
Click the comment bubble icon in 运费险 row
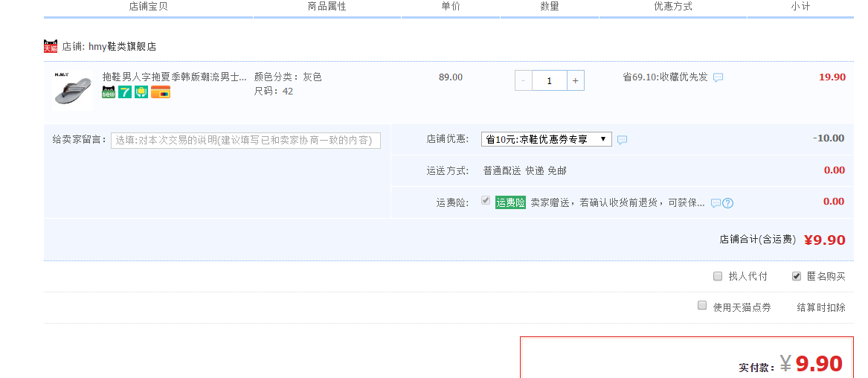tap(716, 203)
